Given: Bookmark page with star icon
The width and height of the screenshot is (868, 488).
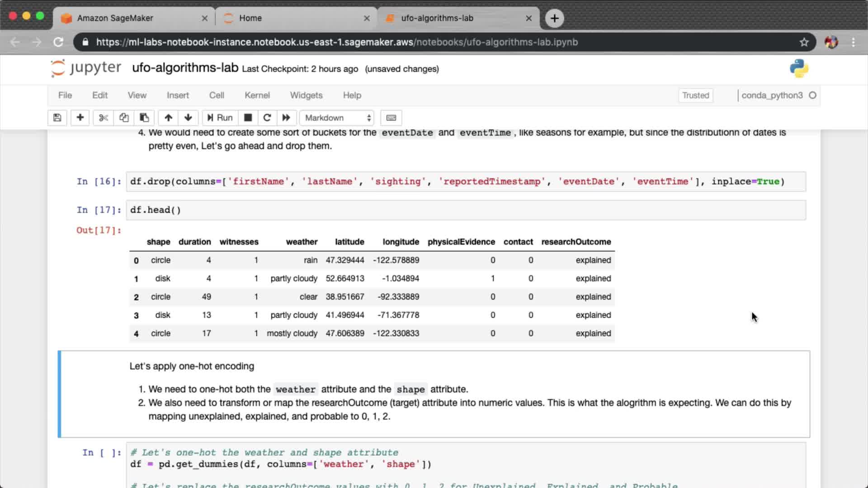Looking at the screenshot, I should 804,42.
